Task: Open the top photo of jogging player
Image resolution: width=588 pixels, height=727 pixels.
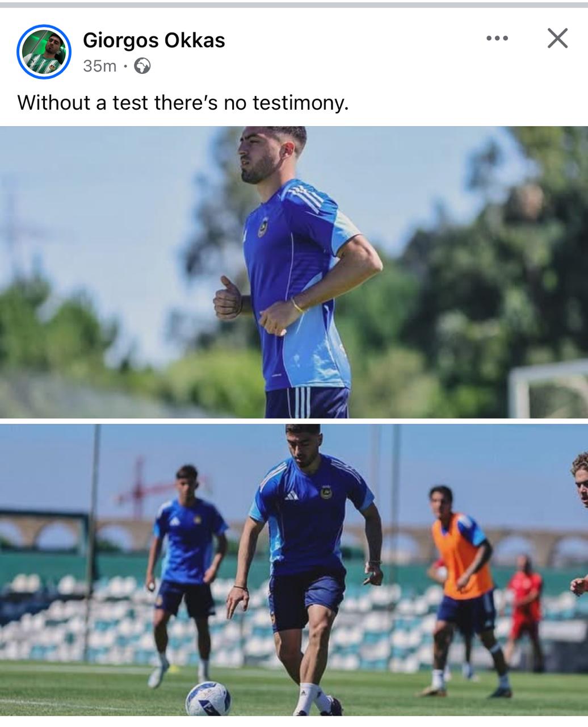Action: [294, 272]
